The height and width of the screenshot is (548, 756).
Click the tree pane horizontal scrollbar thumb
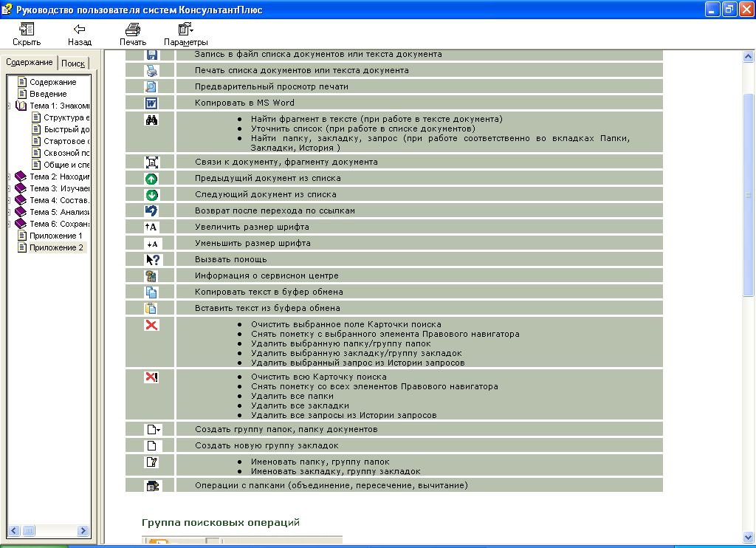(x=29, y=530)
